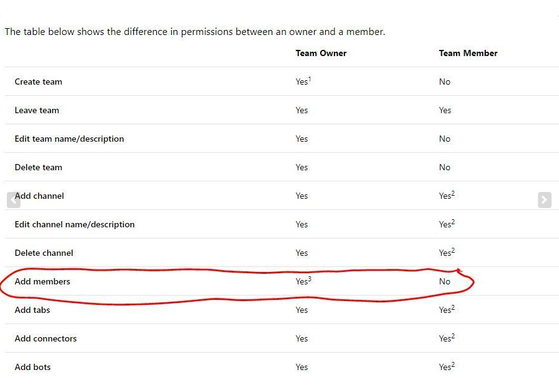This screenshot has height=387, width=559.
Task: Click Yes footnote 2 for Add connectors member
Action: pyautogui.click(x=447, y=338)
